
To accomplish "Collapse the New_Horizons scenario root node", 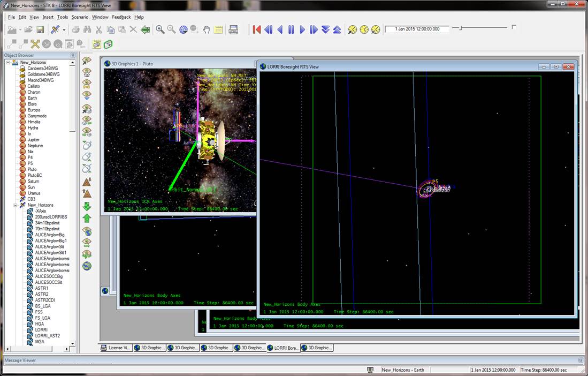I will pos(9,63).
